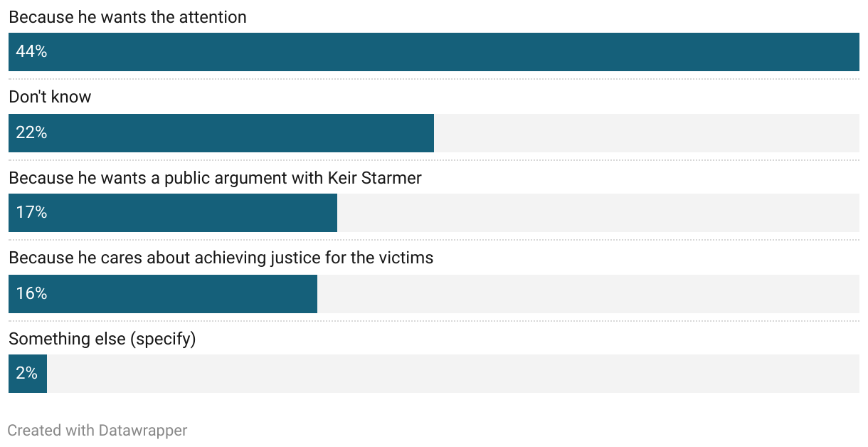Click the "Don't know" category label
Viewport: 868px width, 447px height.
pyautogui.click(x=50, y=97)
